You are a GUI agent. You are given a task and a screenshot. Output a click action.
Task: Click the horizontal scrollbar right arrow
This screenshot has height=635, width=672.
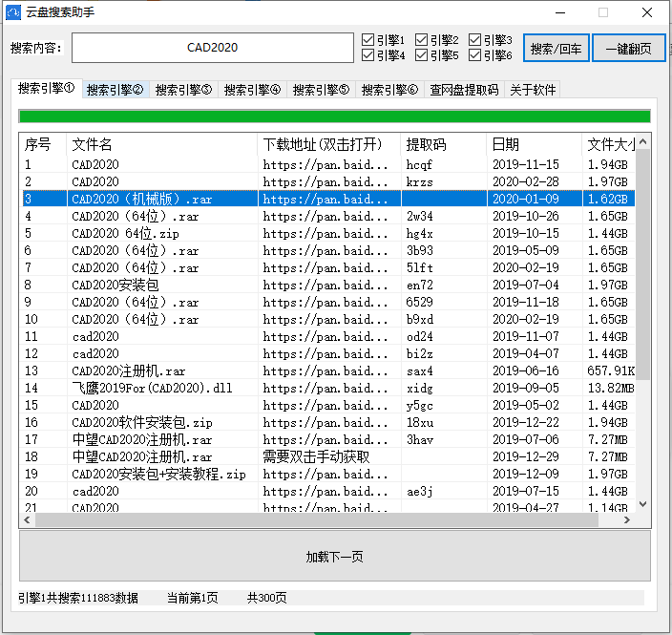point(627,520)
